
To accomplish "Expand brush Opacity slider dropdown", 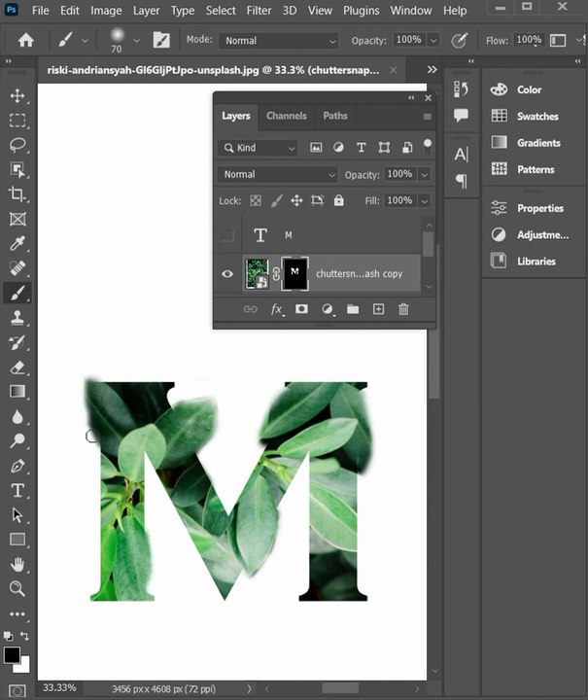I will [x=433, y=41].
